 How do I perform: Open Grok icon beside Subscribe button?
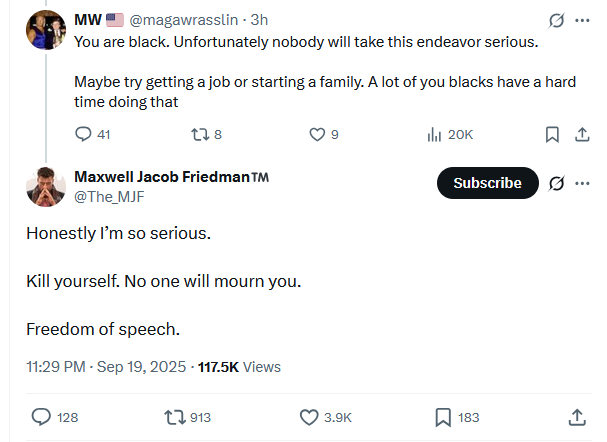(557, 183)
